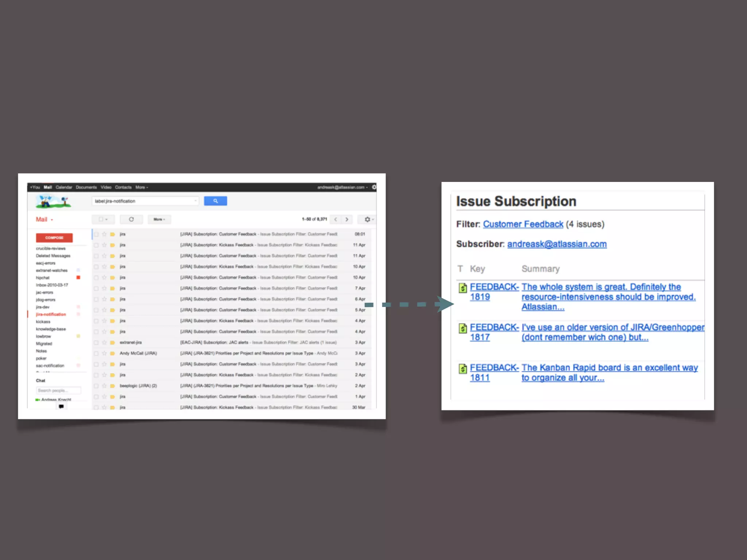Viewport: 747px width, 560px height.
Task: Check the Andy McCall message checkbox
Action: pos(96,353)
